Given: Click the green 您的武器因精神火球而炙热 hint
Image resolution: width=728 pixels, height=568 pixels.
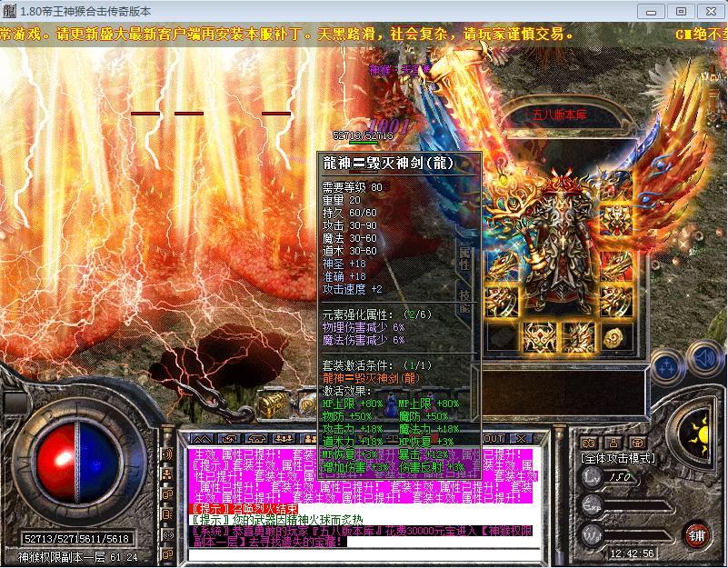Looking at the screenshot, I should [277, 520].
